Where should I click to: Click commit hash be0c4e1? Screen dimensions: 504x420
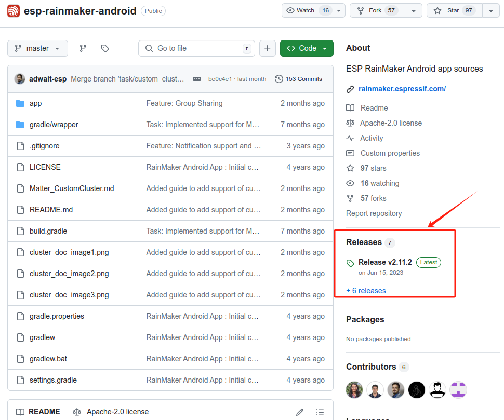220,79
